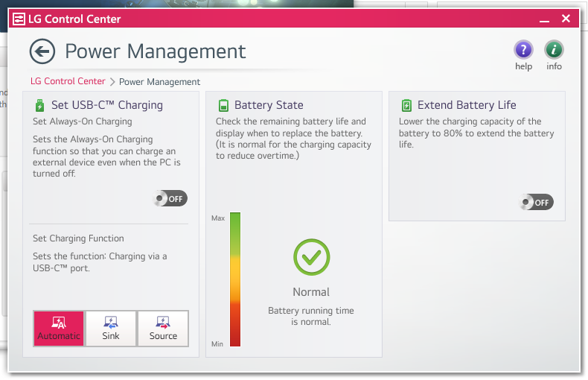Click the Extend Battery Life heading
The width and height of the screenshot is (588, 380).
467,105
